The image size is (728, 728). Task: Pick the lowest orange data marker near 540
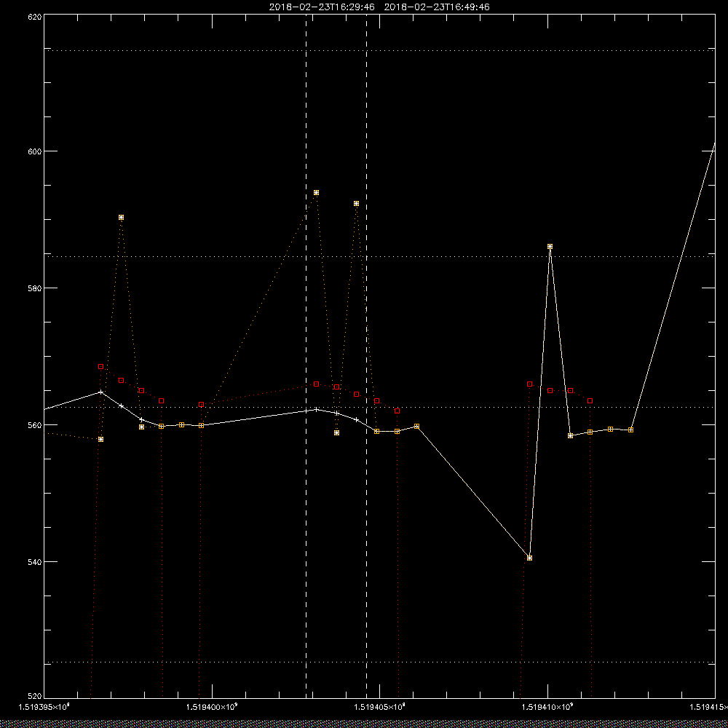point(529,558)
